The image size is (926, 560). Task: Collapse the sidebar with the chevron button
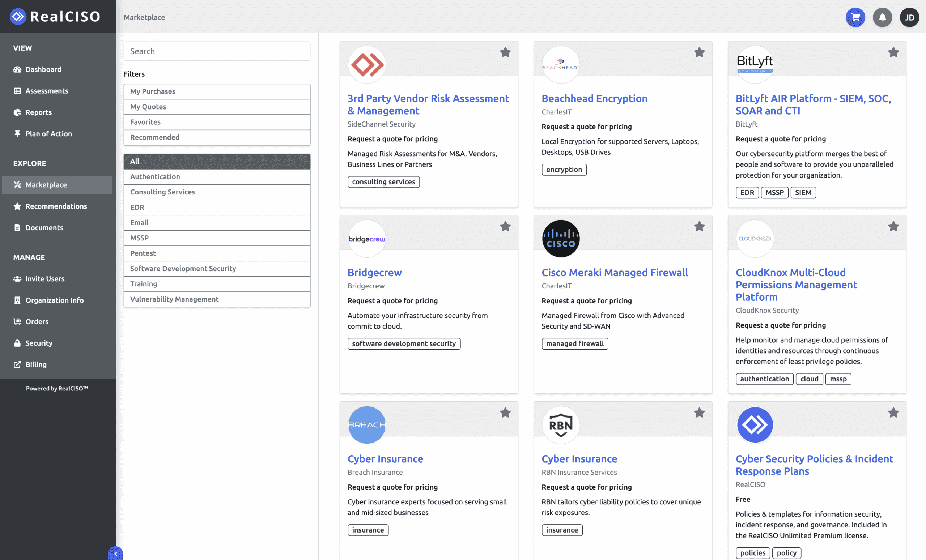116,553
